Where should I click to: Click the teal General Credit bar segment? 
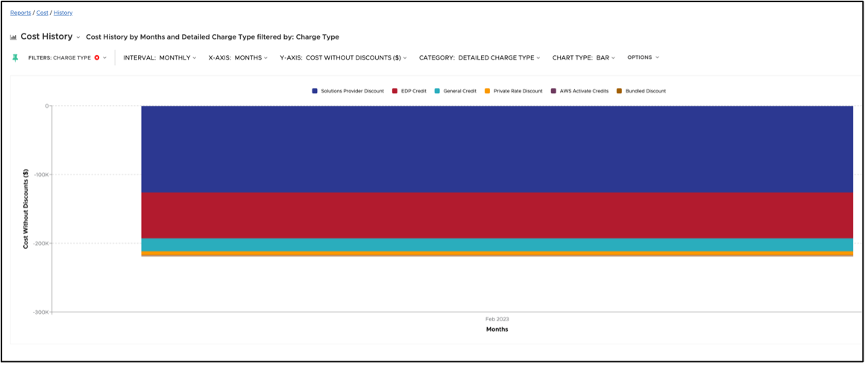click(497, 244)
